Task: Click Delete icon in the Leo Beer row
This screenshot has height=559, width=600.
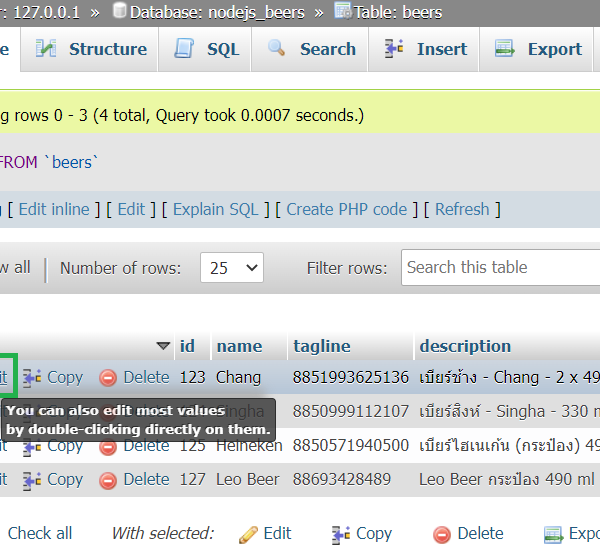Action: tap(108, 479)
